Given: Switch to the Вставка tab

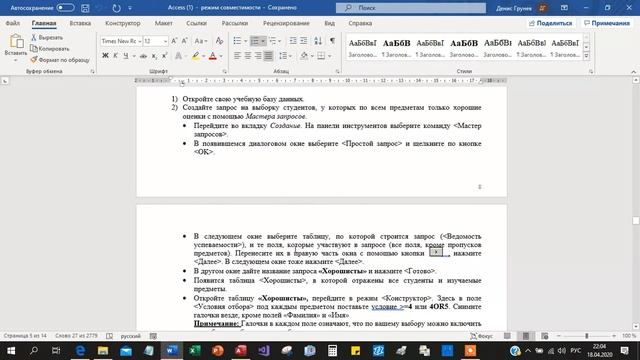Looking at the screenshot, I should 80,23.
